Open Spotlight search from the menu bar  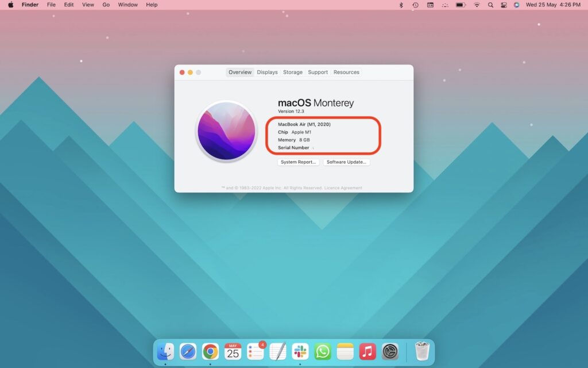click(x=490, y=5)
